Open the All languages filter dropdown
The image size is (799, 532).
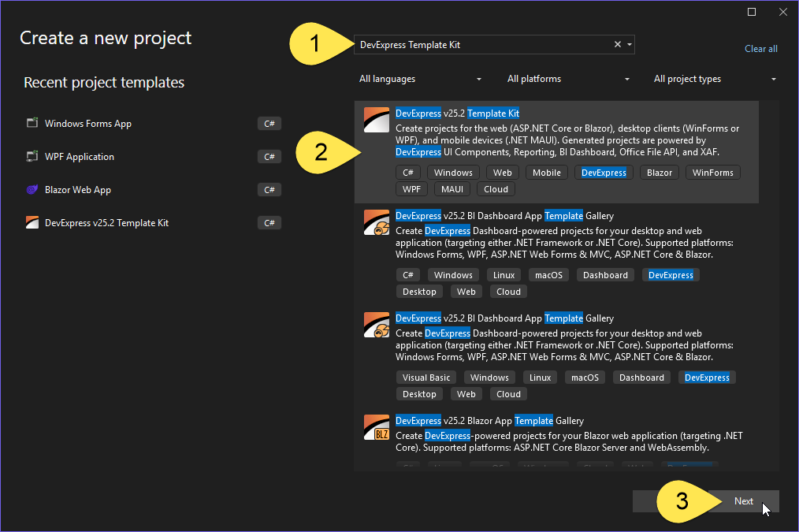(420, 79)
